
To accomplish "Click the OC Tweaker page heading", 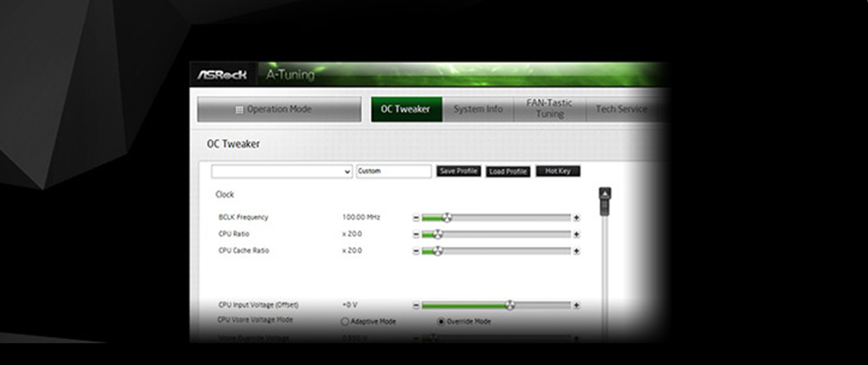I will click(233, 144).
